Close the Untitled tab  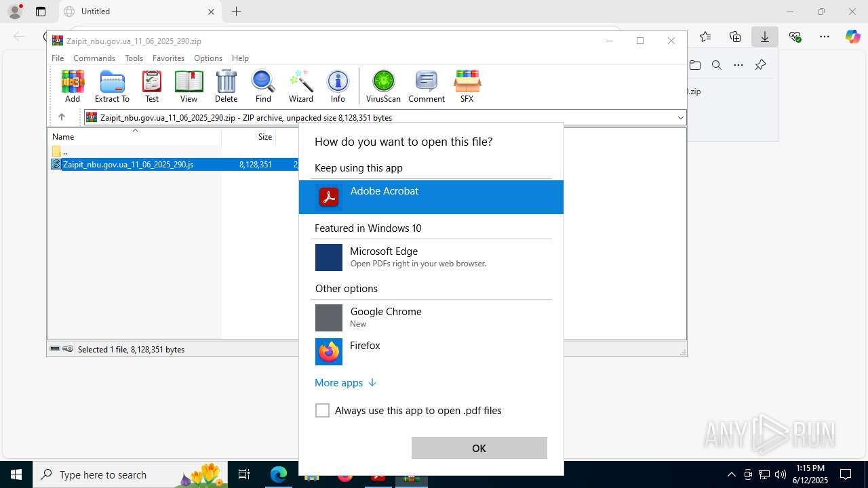pyautogui.click(x=211, y=12)
